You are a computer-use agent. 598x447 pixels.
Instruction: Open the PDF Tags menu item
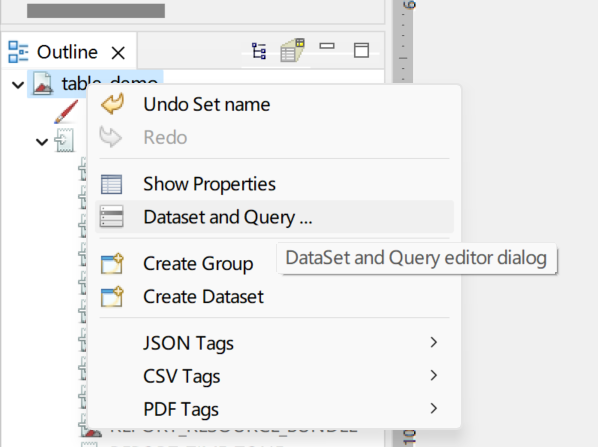(274, 409)
